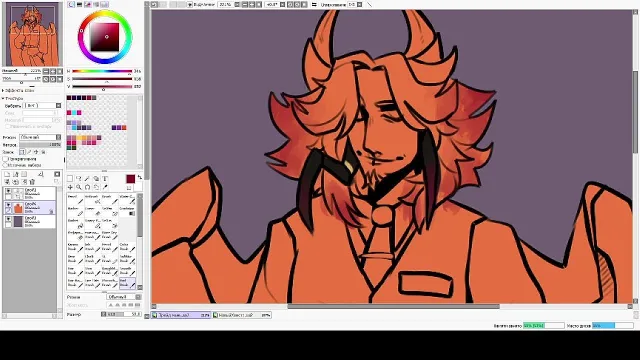Open the layer blending mode dropdown

click(x=40, y=138)
